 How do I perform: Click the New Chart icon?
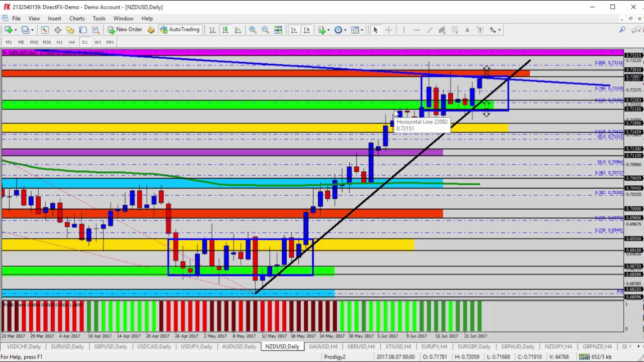click(x=9, y=30)
